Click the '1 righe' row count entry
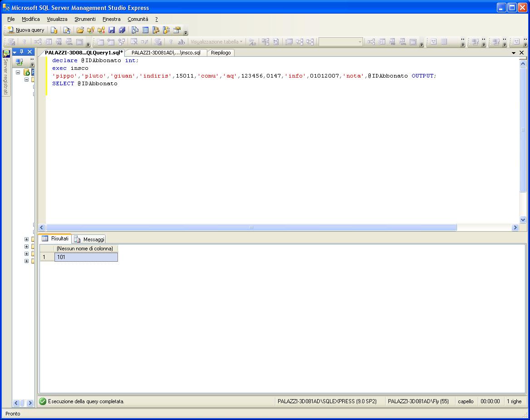This screenshot has height=420, width=530. coord(514,401)
